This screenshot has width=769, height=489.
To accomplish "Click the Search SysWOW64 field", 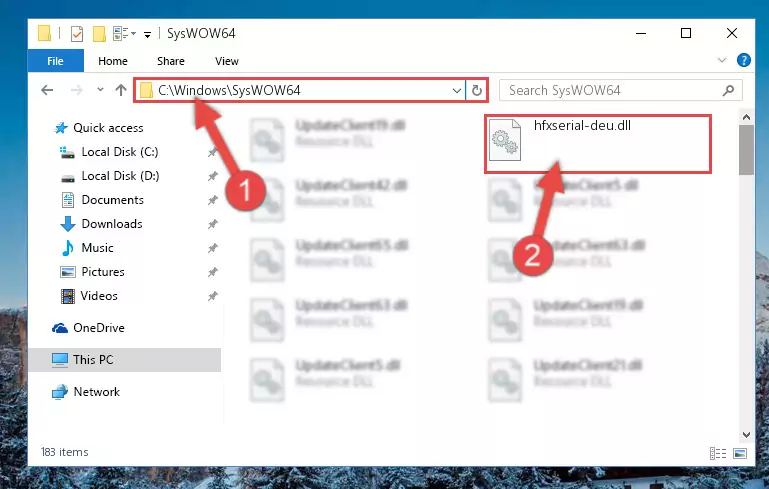I will click(620, 90).
